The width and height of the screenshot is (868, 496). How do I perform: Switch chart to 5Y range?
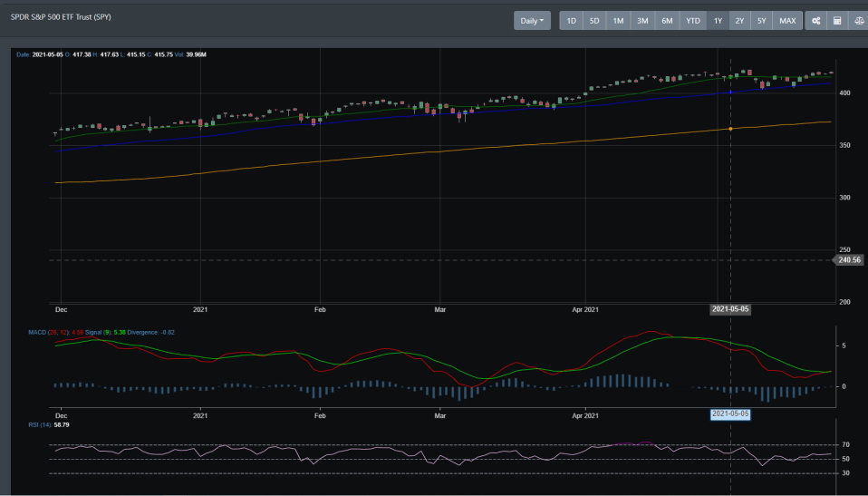coord(762,21)
